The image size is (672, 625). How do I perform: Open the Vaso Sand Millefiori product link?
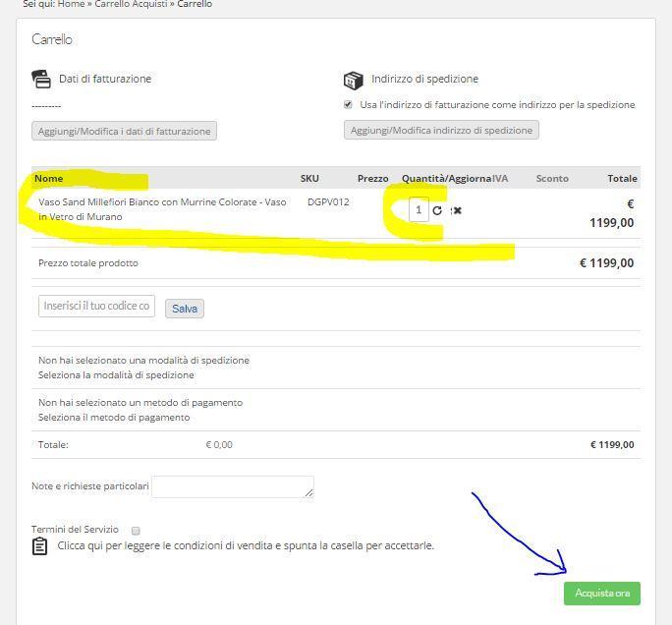coord(162,209)
